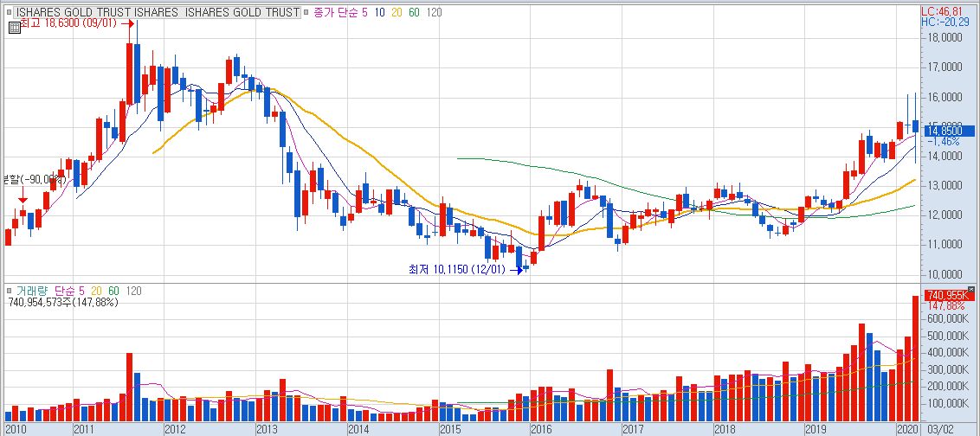Click the 2015 year label on time axis

pos(450,429)
